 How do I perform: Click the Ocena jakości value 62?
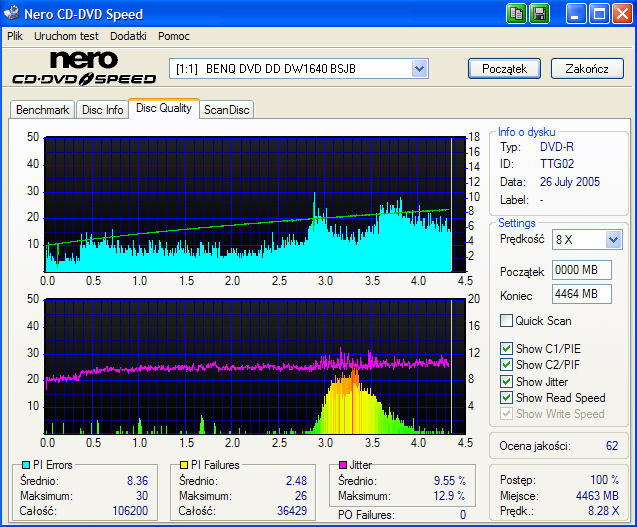tap(612, 446)
